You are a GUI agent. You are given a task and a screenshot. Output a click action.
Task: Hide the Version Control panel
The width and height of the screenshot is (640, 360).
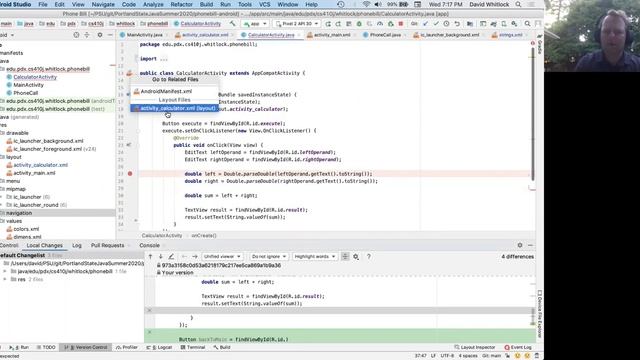coord(530,245)
